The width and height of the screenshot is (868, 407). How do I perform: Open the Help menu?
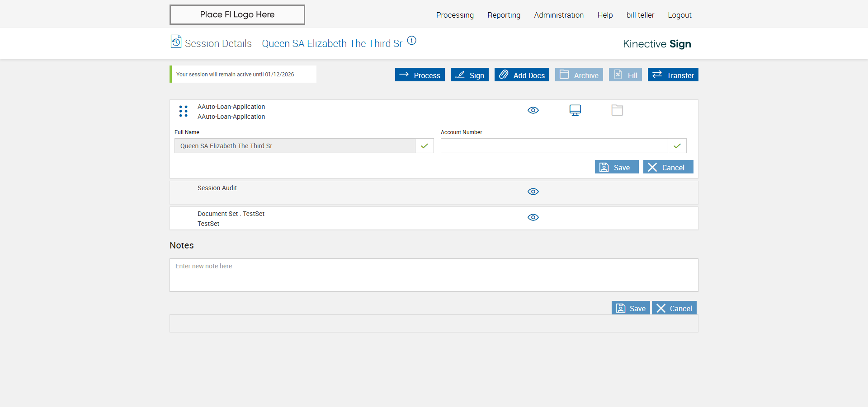(x=605, y=15)
